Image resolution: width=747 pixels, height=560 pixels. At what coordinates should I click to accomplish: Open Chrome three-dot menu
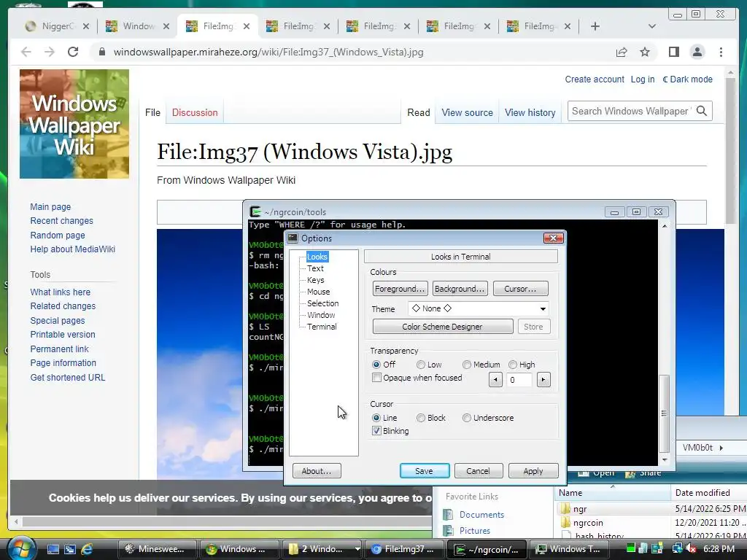[x=721, y=52]
